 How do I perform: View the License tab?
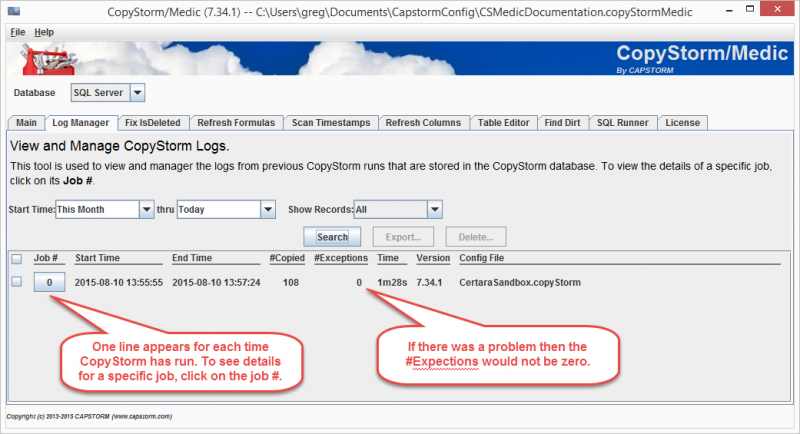[x=682, y=123]
